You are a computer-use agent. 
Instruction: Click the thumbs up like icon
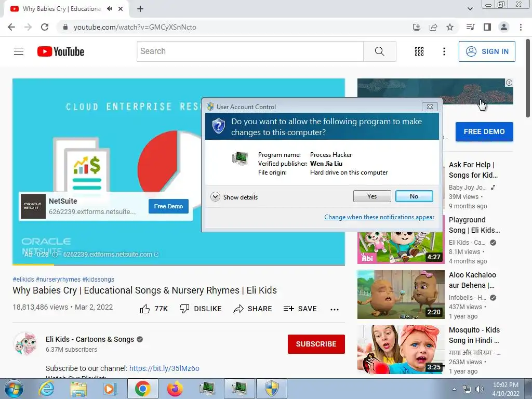[x=145, y=309]
